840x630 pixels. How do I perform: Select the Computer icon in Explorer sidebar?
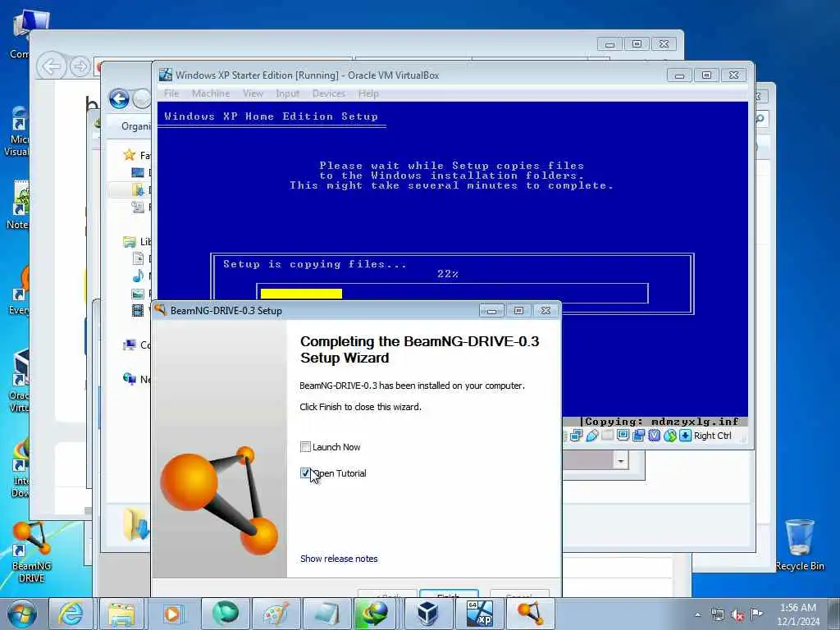(129, 345)
